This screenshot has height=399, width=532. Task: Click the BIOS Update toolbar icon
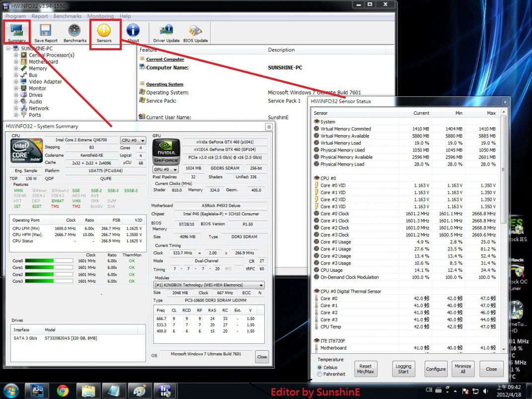click(x=195, y=33)
